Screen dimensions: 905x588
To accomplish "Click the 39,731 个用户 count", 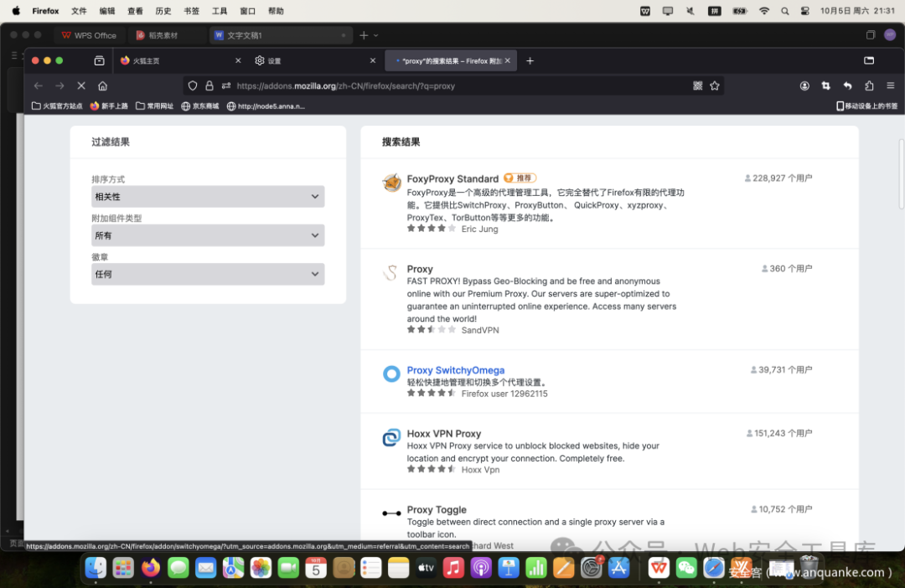I will 781,370.
